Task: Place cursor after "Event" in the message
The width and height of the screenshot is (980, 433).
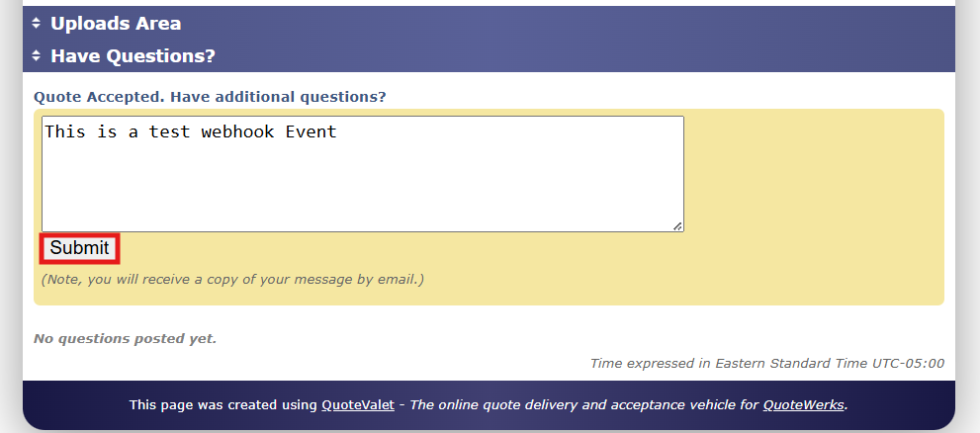Action: click(x=338, y=131)
